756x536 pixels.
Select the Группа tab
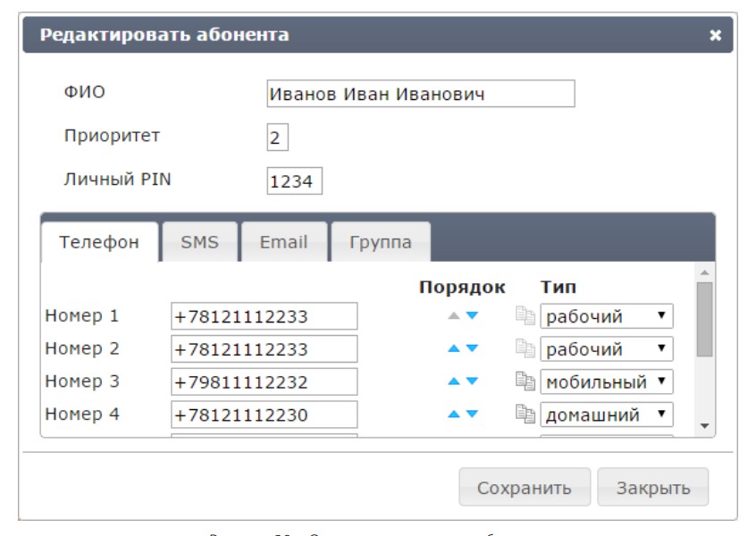pyautogui.click(x=381, y=242)
